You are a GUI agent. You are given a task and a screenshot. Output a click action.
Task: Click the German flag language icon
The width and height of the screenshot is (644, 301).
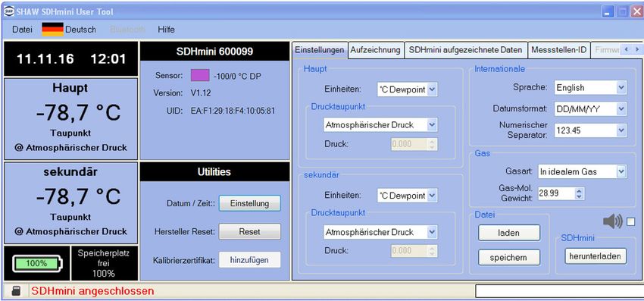[x=52, y=30]
